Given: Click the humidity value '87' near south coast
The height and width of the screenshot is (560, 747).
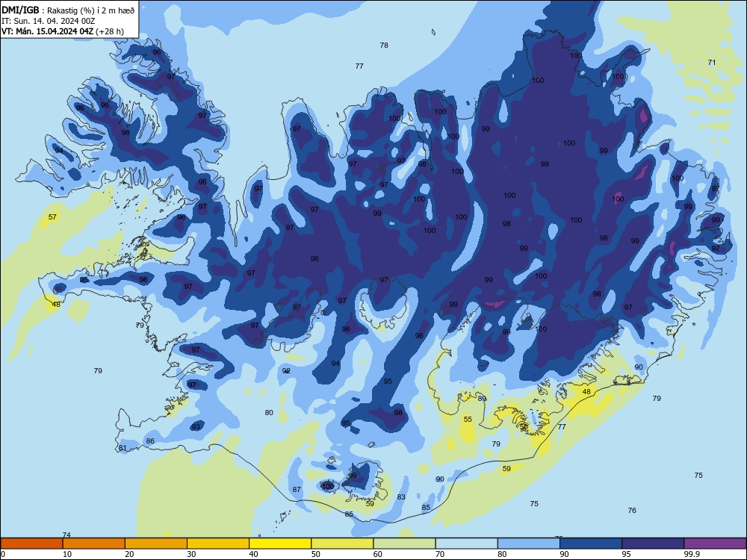Looking at the screenshot, I should [x=297, y=490].
